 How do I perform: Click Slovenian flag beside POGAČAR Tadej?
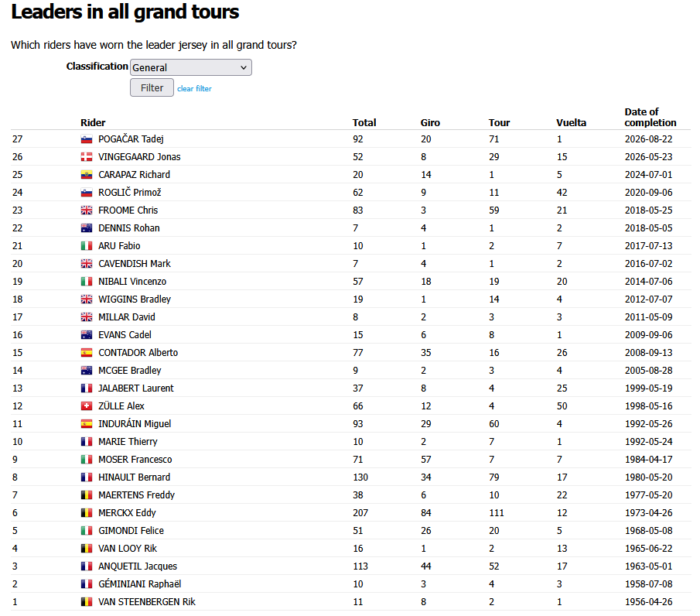click(87, 139)
